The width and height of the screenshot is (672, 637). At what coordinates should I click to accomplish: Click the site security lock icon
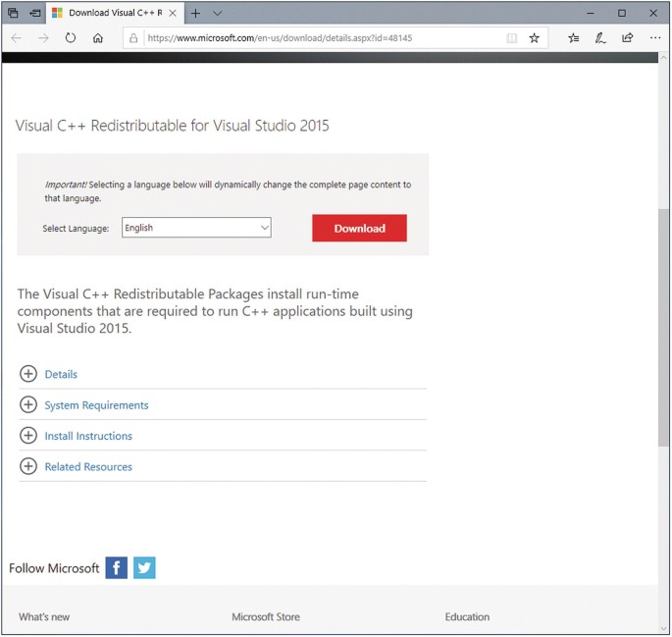pyautogui.click(x=133, y=38)
